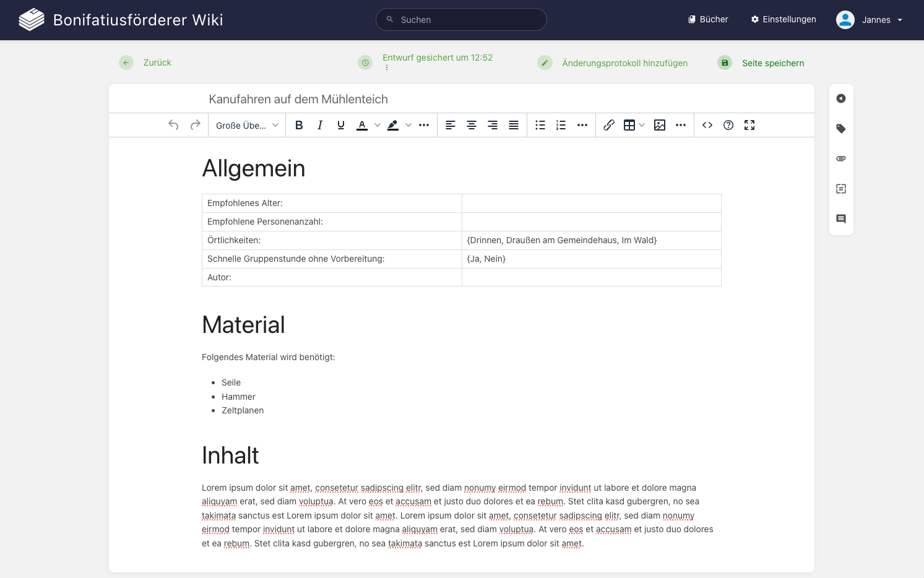
Task: Click the highlight color marker swatch
Action: (393, 125)
